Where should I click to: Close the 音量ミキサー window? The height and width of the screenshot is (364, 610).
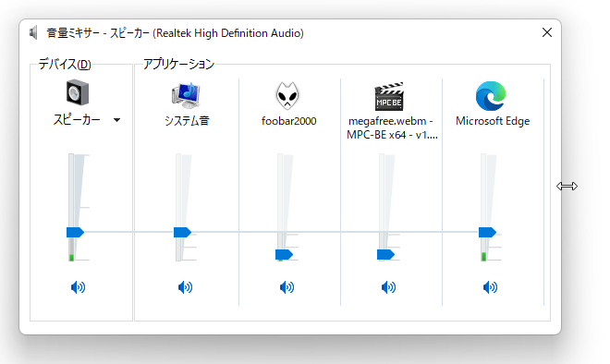click(547, 32)
